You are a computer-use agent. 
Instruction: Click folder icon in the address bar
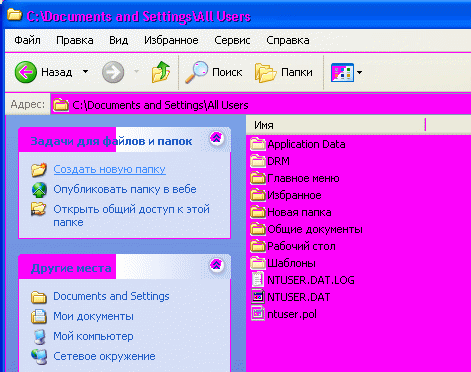click(61, 105)
